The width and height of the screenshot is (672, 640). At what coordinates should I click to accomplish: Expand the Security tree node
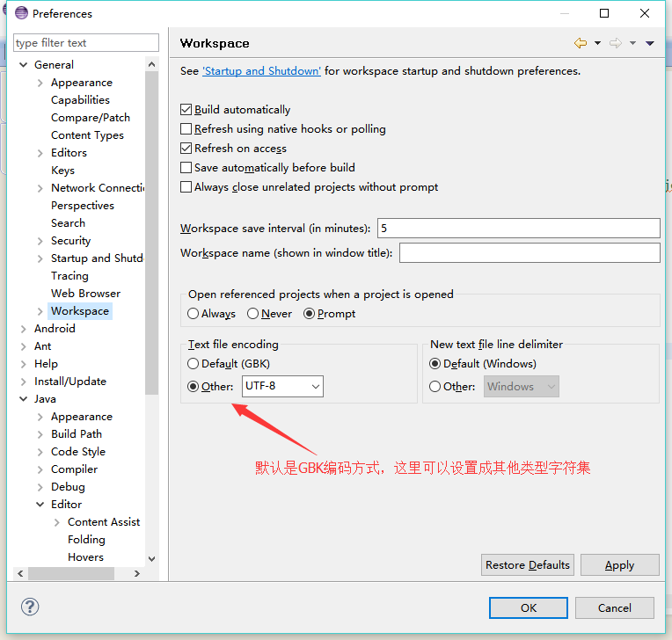pos(40,241)
